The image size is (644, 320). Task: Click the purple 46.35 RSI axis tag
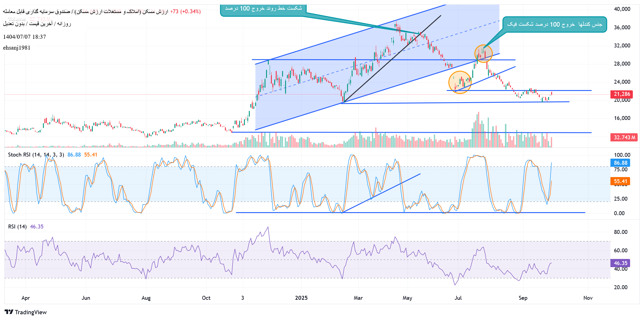click(x=620, y=263)
